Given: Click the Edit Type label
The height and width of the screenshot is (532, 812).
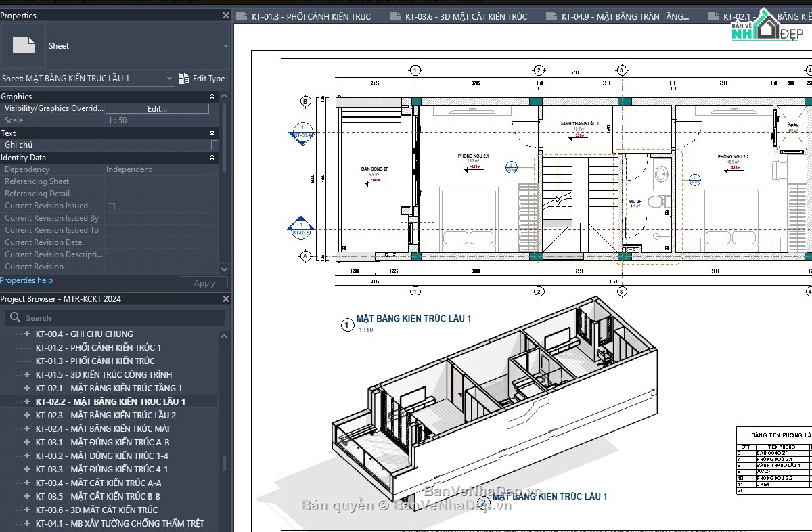Looking at the screenshot, I should click(208, 79).
